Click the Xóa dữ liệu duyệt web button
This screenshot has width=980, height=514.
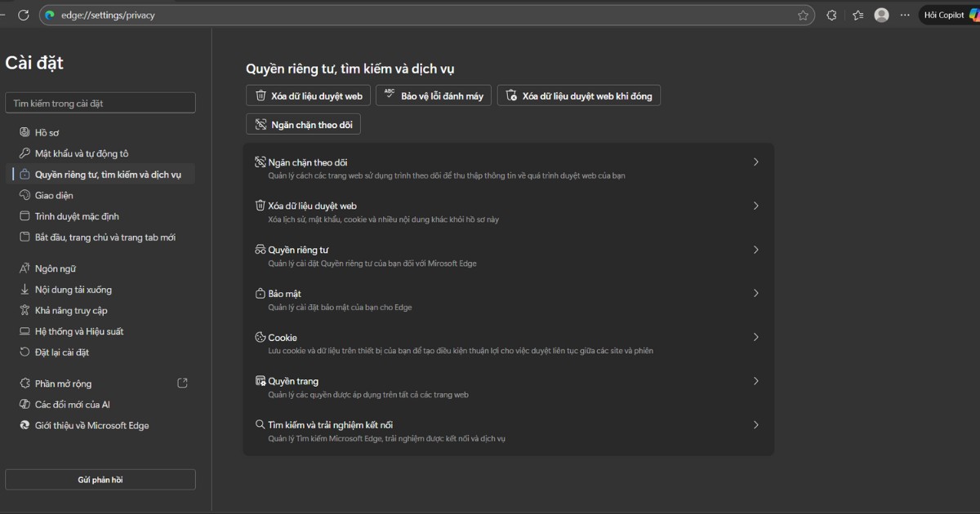[x=308, y=95]
